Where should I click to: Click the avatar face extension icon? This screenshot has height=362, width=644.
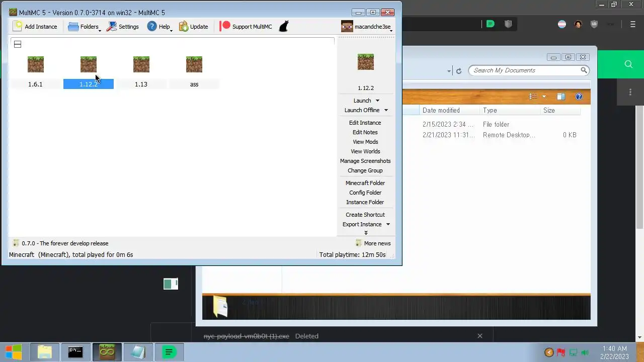[x=578, y=24]
